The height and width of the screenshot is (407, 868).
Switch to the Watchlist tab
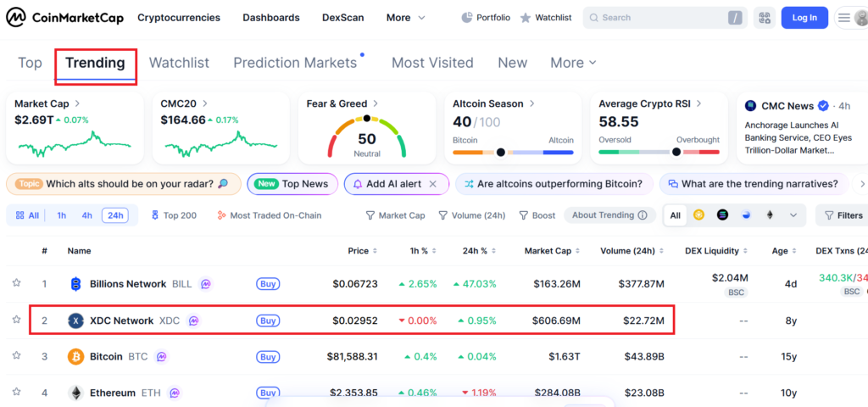click(180, 63)
